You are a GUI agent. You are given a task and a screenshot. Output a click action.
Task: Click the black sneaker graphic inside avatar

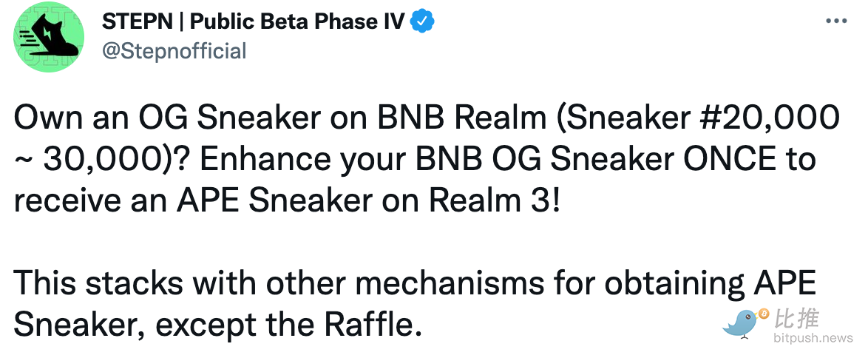click(x=49, y=34)
